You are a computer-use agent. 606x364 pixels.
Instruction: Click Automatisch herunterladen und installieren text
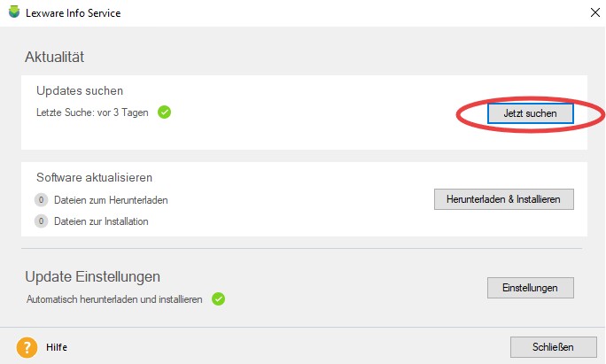click(114, 299)
